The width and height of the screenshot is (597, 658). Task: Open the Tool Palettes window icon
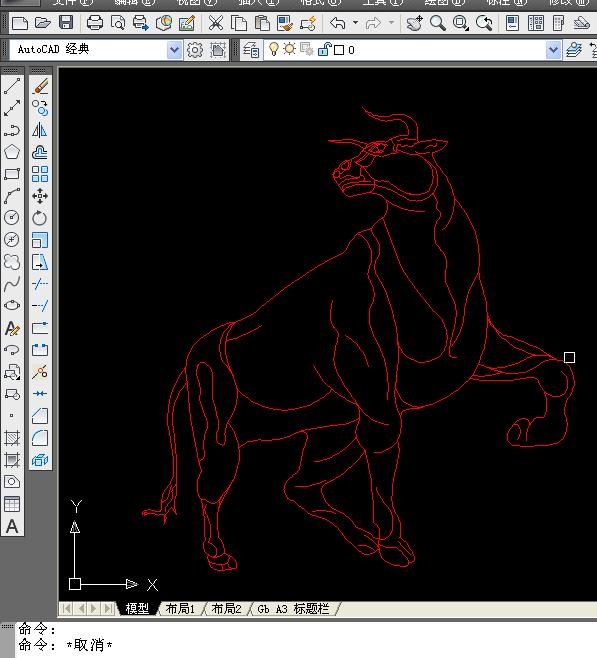558,23
